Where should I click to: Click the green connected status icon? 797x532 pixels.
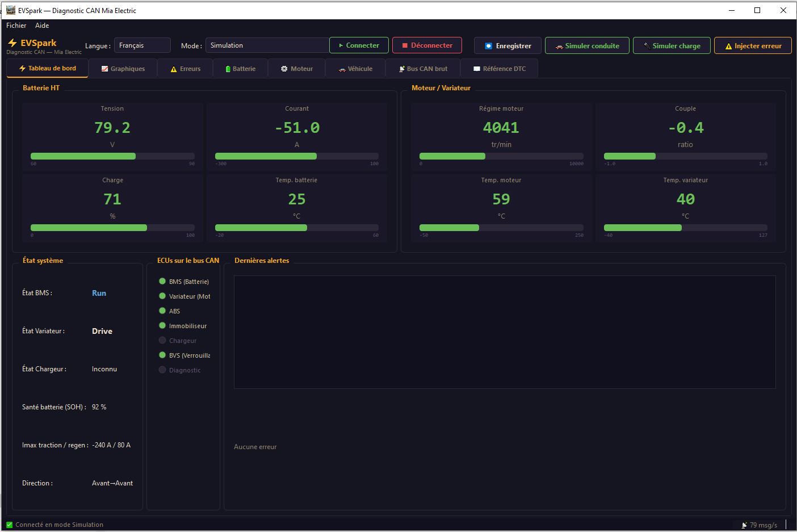pyautogui.click(x=9, y=525)
